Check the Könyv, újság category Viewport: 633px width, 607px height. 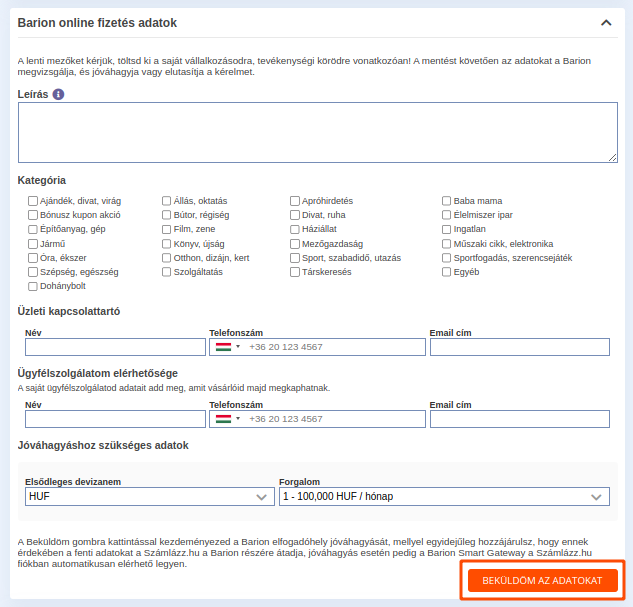tap(166, 244)
